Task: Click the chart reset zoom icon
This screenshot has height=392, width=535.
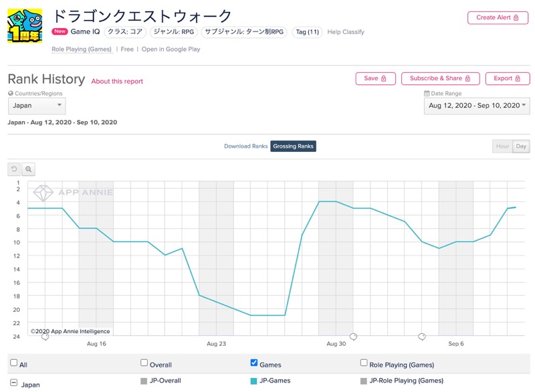Action: point(14,169)
